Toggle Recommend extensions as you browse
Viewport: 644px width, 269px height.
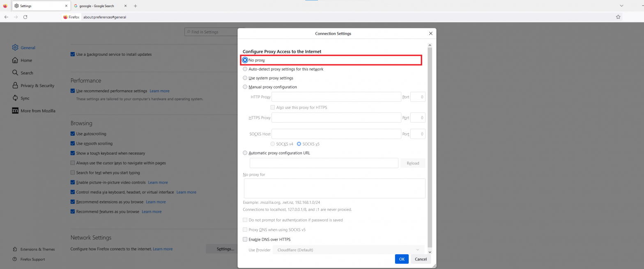click(x=73, y=202)
